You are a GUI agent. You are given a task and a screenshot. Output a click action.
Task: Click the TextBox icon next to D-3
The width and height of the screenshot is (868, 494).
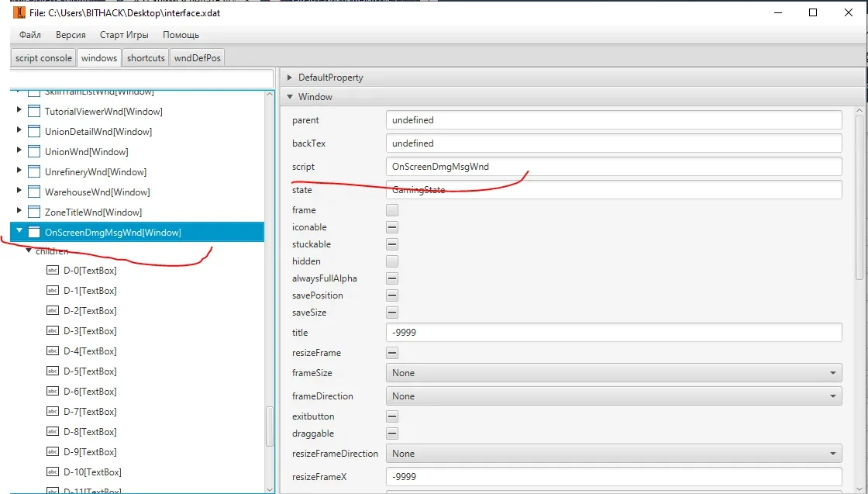pos(53,331)
